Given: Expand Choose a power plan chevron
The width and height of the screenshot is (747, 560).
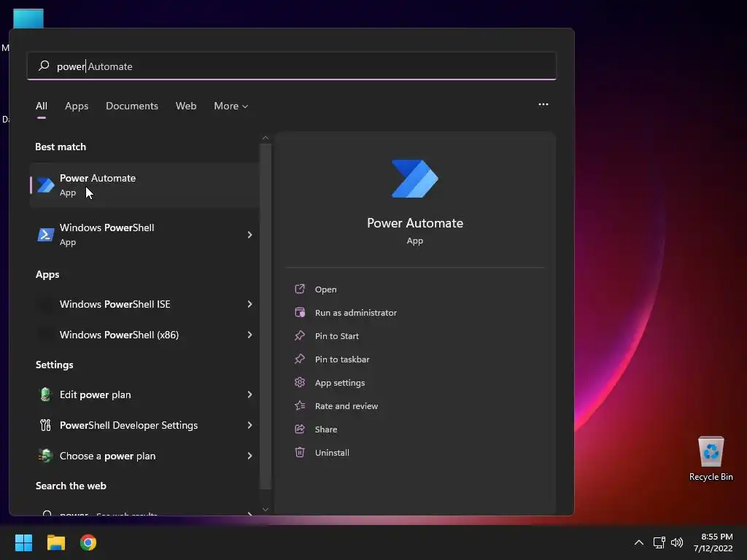Looking at the screenshot, I should click(249, 456).
